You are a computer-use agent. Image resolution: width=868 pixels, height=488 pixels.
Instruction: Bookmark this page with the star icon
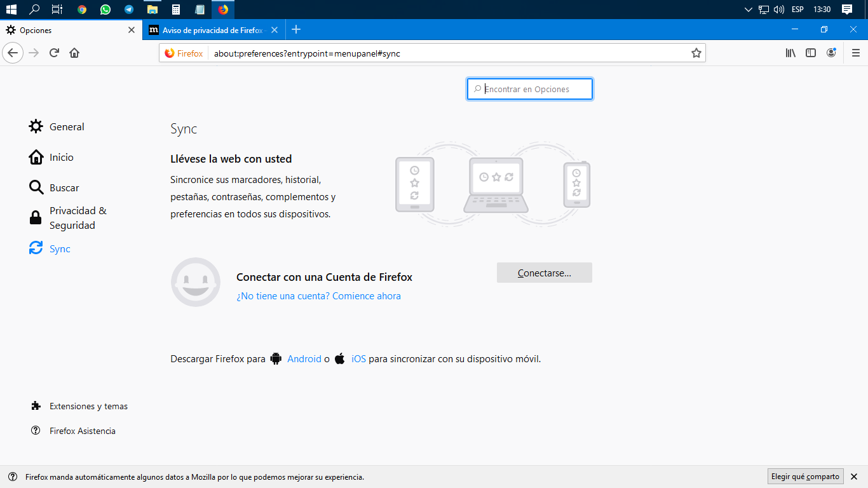point(696,53)
